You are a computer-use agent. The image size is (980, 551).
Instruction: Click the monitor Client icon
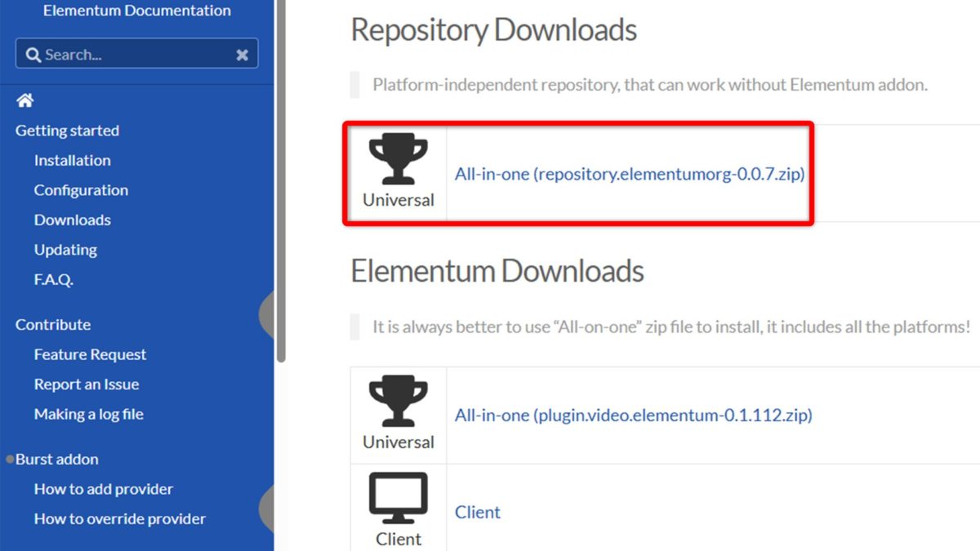pos(399,498)
